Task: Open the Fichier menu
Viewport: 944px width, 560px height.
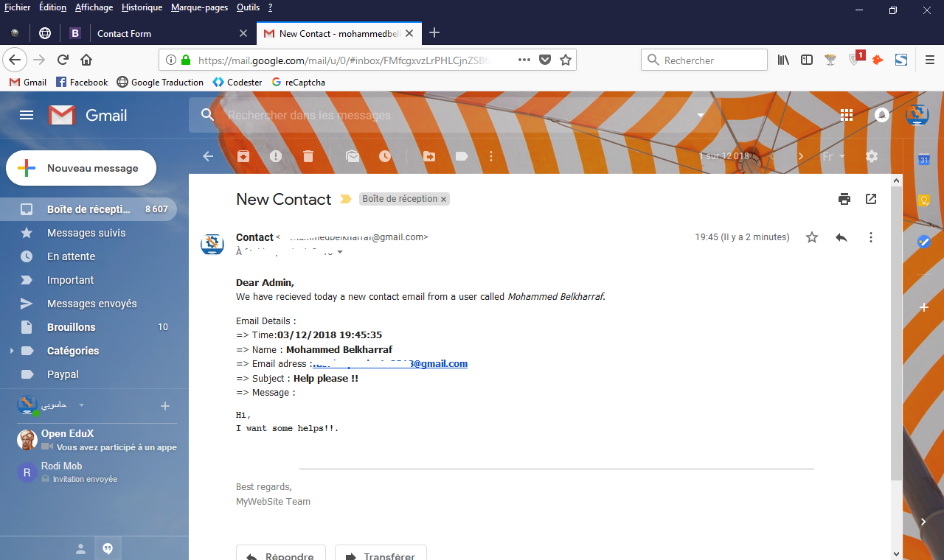Action: 17,7
